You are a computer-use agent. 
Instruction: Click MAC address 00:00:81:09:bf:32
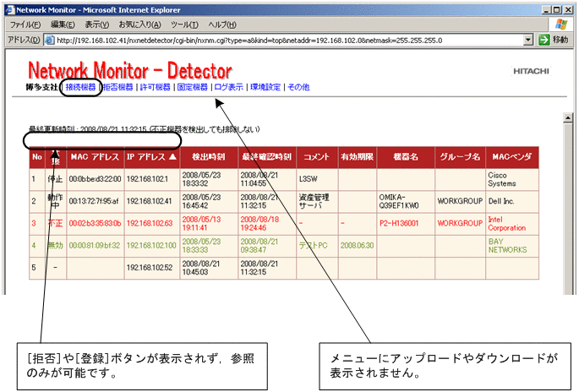click(x=95, y=246)
